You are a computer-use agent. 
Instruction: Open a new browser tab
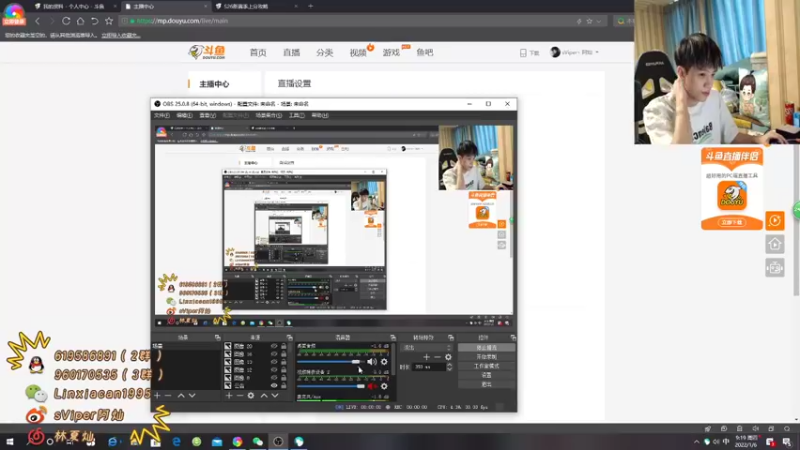310,6
